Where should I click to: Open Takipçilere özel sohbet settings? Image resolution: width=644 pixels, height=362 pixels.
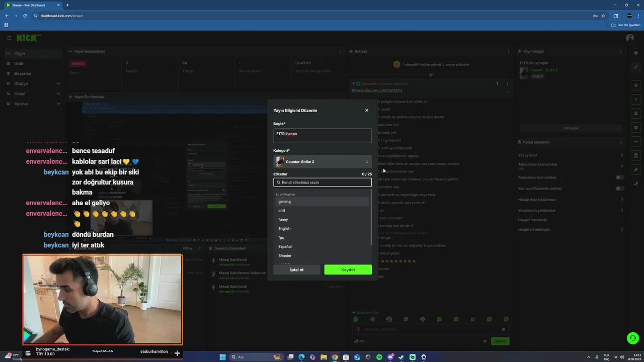pyautogui.click(x=571, y=166)
